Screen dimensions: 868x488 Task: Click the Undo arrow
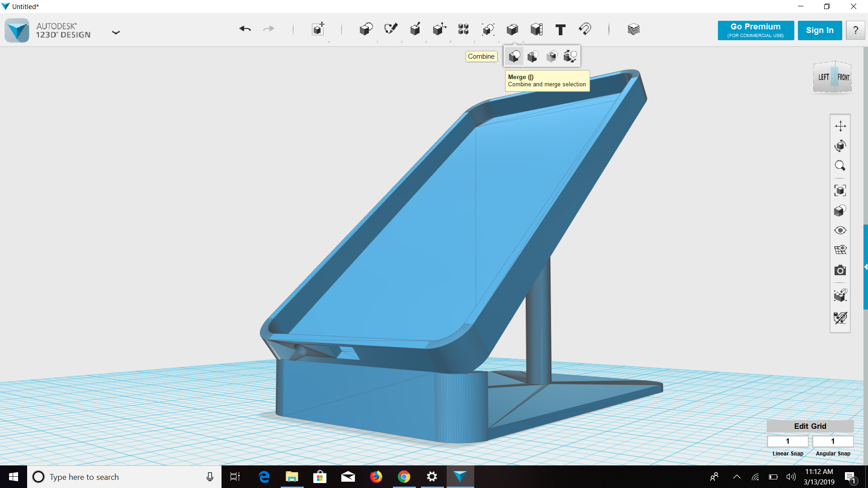tap(245, 29)
